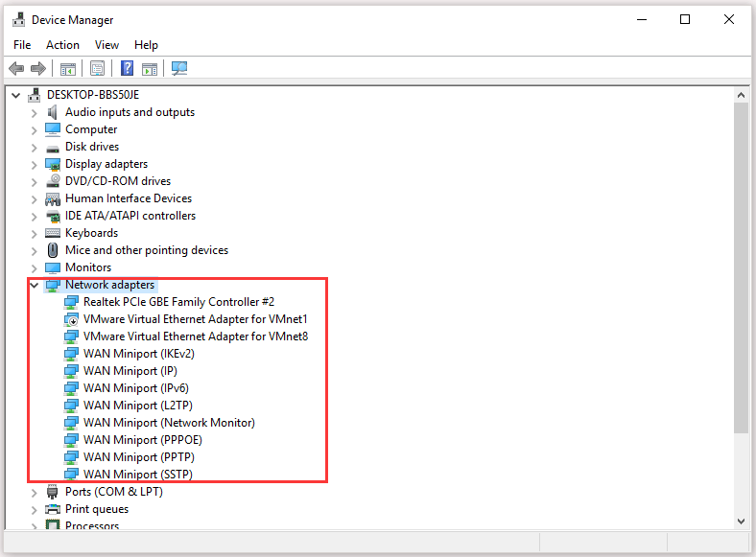This screenshot has width=756, height=557.
Task: Click the Scan for hardware changes icon
Action: (x=179, y=68)
